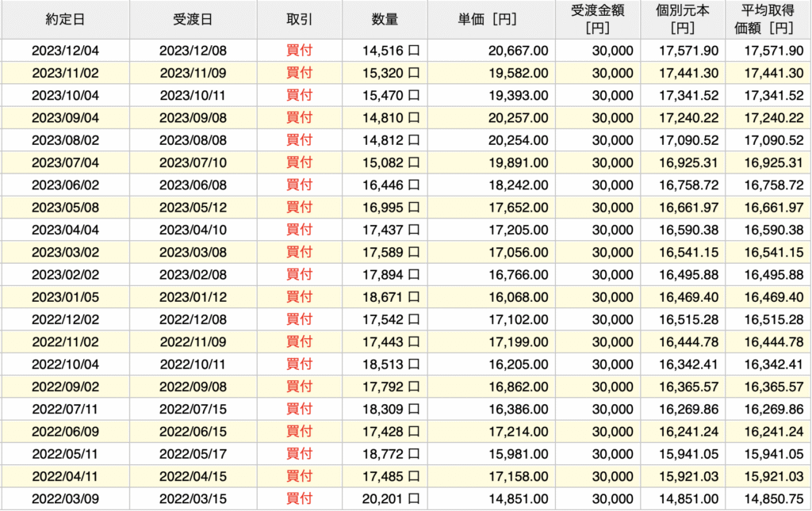
Task: Open the 買付 link for 2023/12/04
Action: tap(299, 51)
